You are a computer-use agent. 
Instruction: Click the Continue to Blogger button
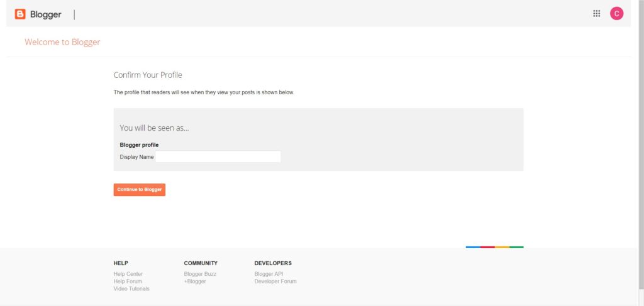pyautogui.click(x=140, y=190)
